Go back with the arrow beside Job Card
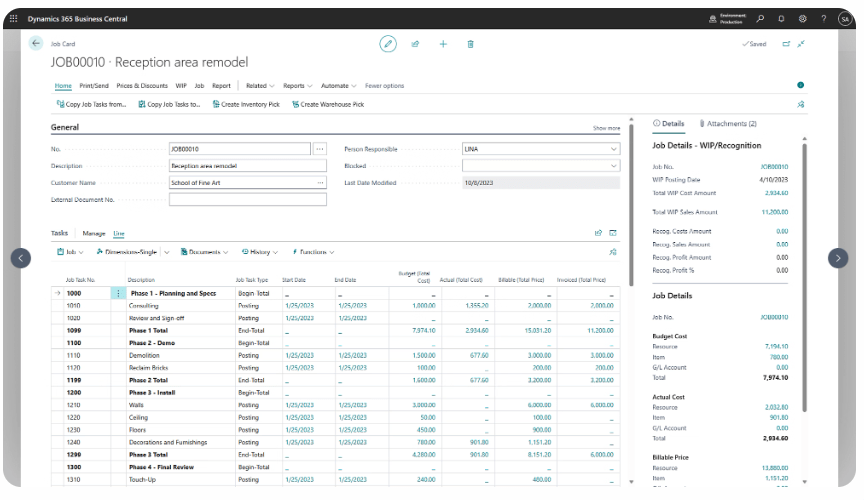The width and height of the screenshot is (864, 500). point(36,43)
